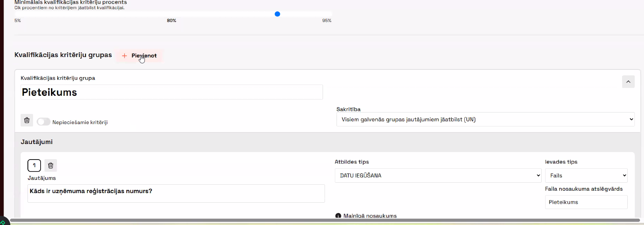Click the 80% slider label
Image resolution: width=644 pixels, height=225 pixels.
coord(172,20)
